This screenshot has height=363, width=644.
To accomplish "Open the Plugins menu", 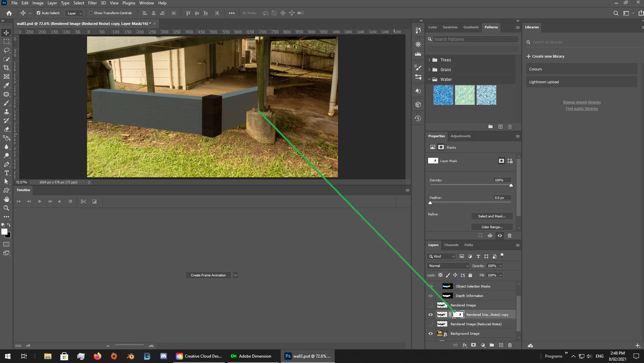I will click(x=129, y=3).
